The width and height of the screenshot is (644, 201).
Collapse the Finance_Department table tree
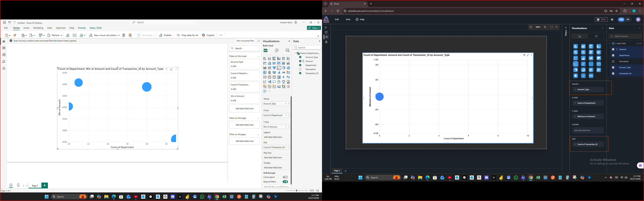click(x=295, y=53)
